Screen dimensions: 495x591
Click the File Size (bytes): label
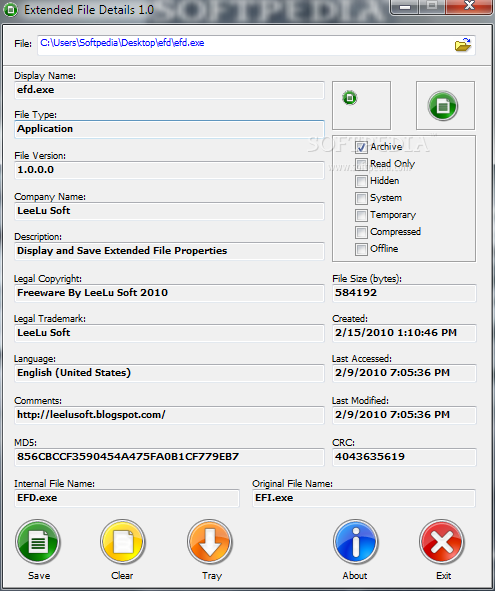tap(367, 279)
